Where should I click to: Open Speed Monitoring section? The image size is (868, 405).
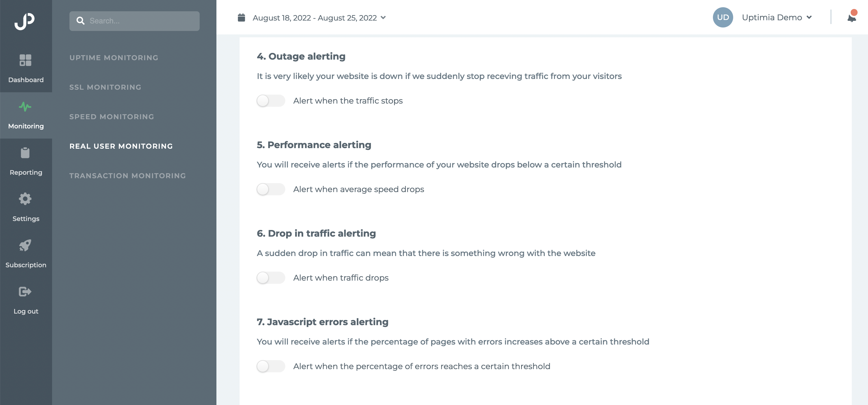tap(112, 117)
